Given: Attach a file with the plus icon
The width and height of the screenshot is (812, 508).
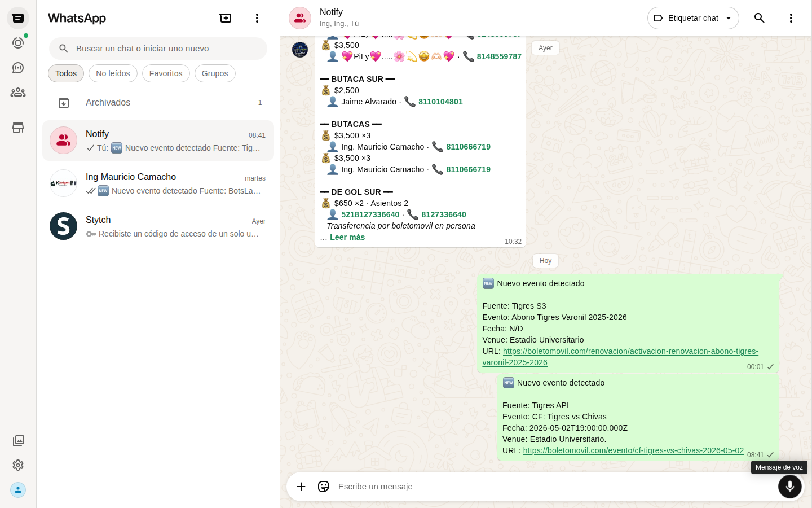Looking at the screenshot, I should 301,487.
